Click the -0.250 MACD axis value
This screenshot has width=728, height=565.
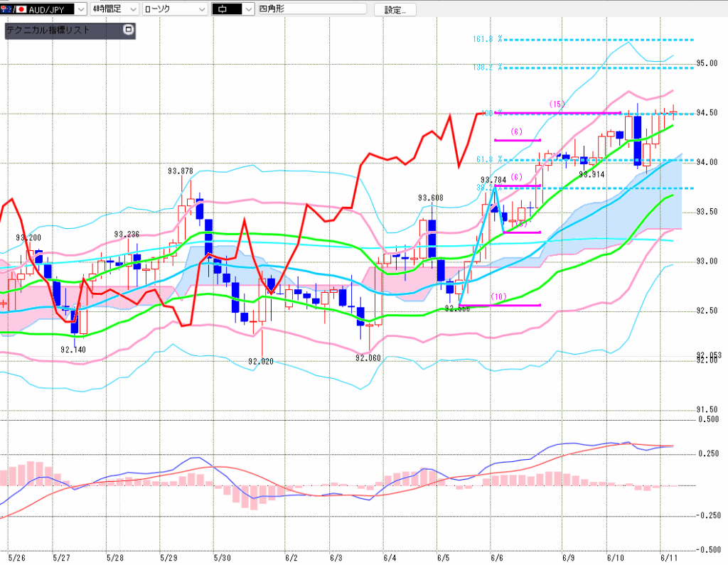tap(707, 515)
